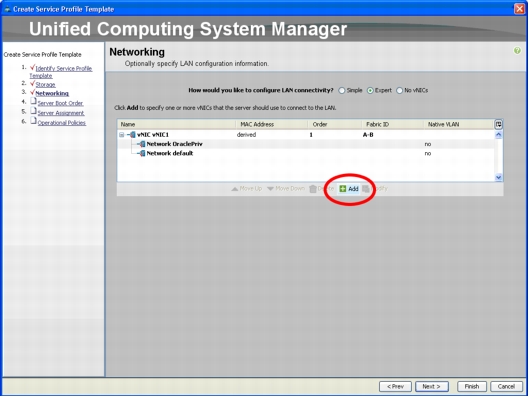Click the Finish button
Image resolution: width=529 pixels, height=398 pixels.
click(x=472, y=387)
